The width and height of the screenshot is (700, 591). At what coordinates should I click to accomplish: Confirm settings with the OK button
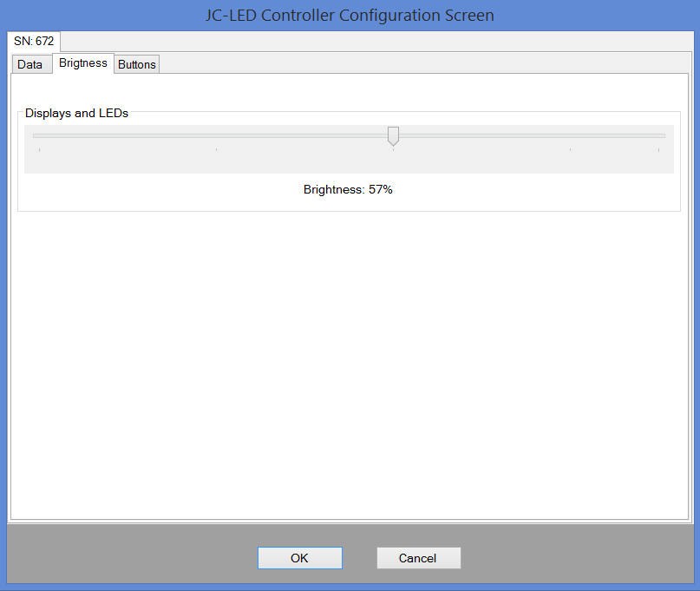point(299,558)
